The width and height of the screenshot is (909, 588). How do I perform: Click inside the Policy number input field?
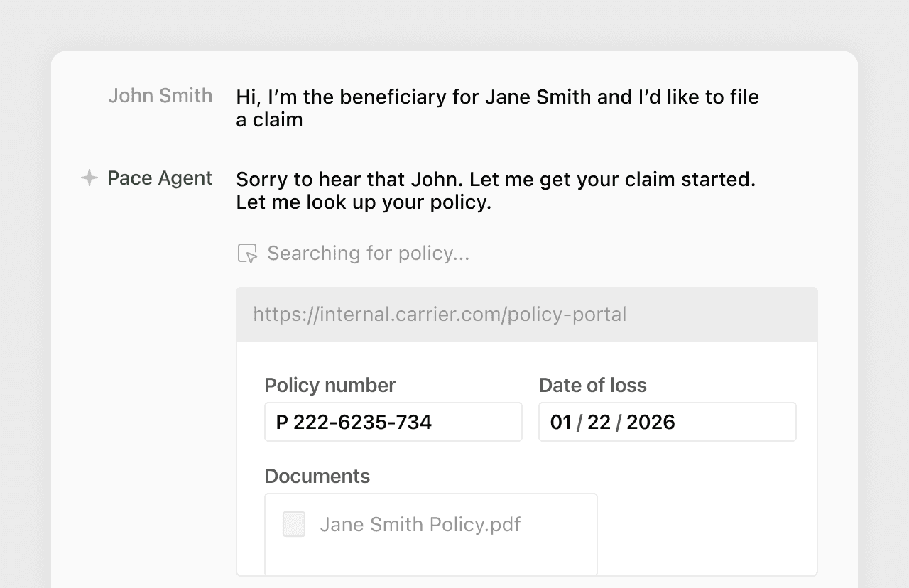pyautogui.click(x=393, y=422)
